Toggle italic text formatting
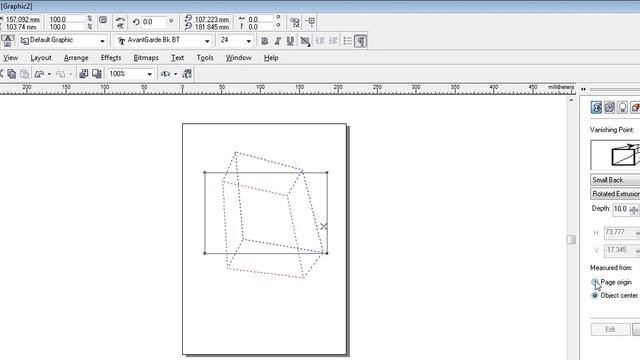Screen dimensions: 640x360 coord(278,41)
